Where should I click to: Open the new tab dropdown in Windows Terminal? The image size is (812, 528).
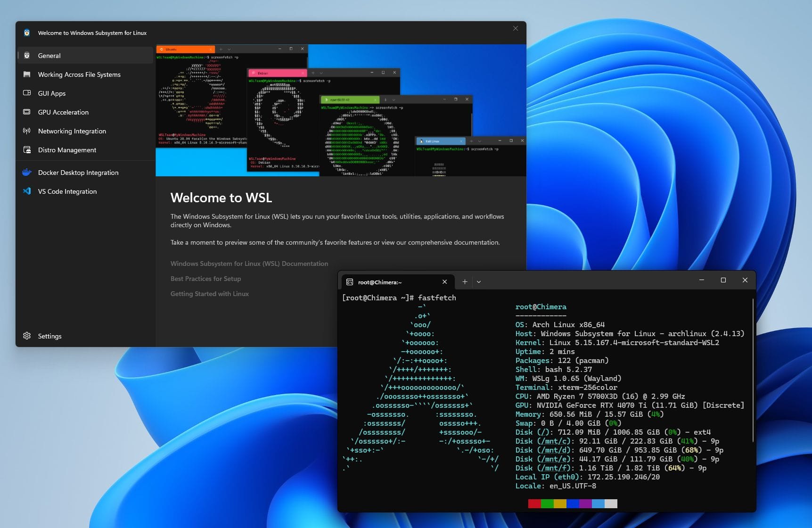[479, 281]
